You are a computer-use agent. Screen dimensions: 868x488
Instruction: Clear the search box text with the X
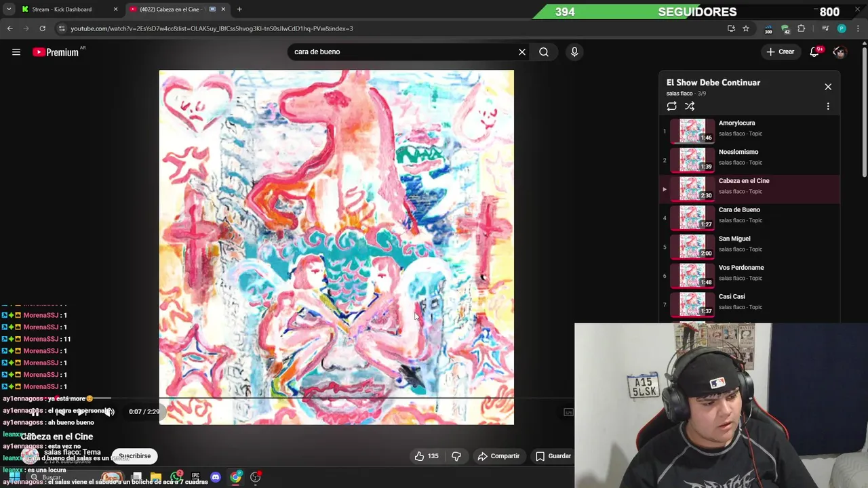click(x=522, y=52)
